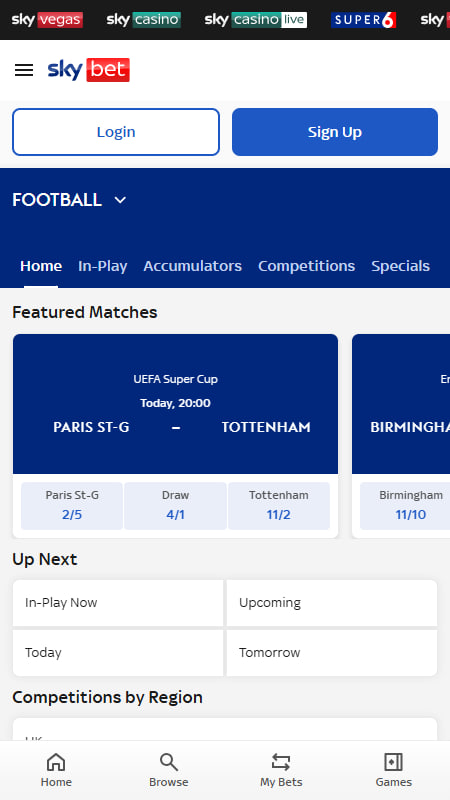Click the Login button
The width and height of the screenshot is (450, 800).
(x=116, y=132)
